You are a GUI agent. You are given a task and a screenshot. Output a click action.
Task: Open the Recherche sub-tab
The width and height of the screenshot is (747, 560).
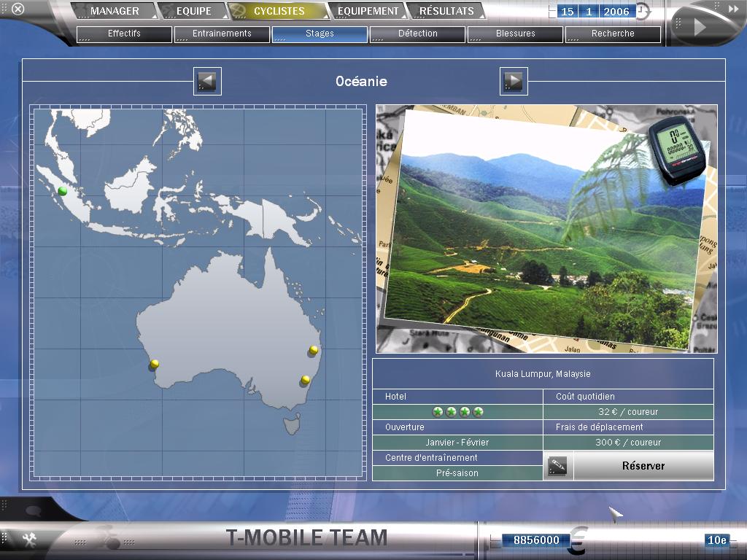[613, 34]
